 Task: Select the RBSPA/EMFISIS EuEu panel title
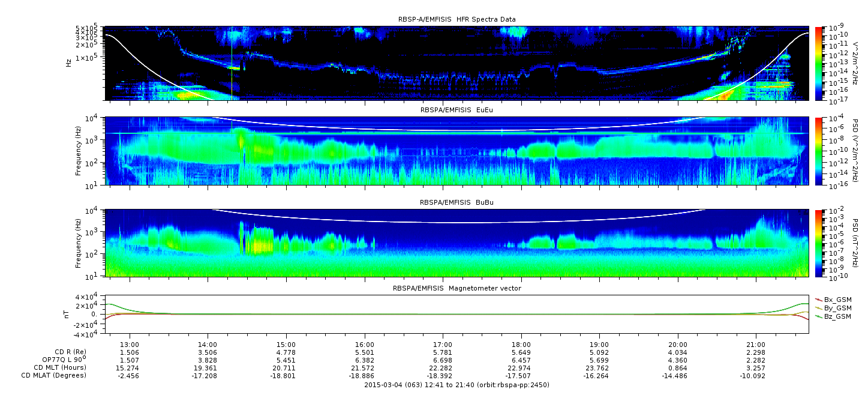(456, 110)
